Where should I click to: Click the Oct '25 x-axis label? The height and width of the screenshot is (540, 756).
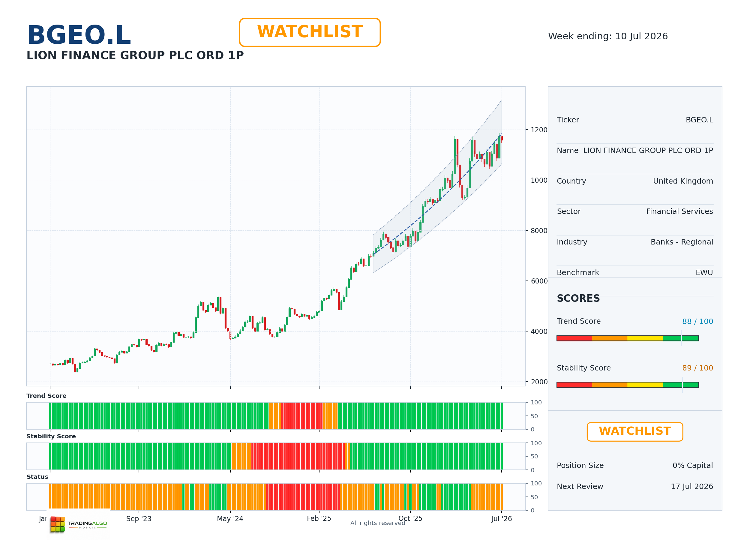click(x=410, y=519)
